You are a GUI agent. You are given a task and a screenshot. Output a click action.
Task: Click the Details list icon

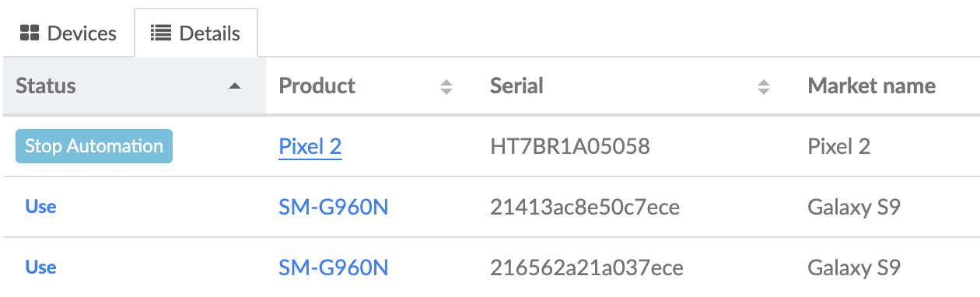[161, 33]
